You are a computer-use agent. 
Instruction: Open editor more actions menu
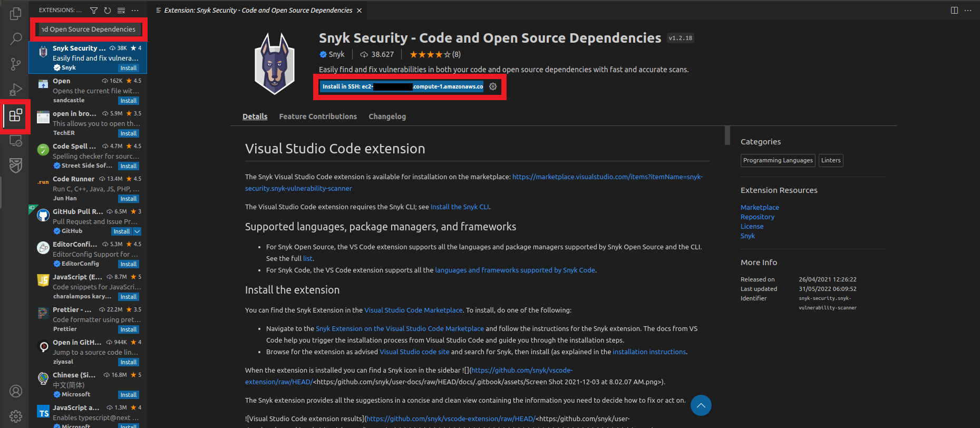click(x=968, y=11)
